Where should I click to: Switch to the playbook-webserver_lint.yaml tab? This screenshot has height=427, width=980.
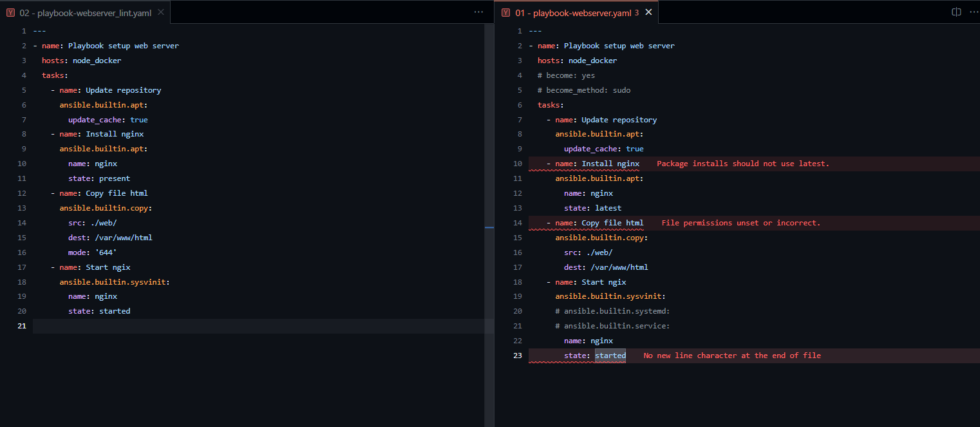point(86,12)
